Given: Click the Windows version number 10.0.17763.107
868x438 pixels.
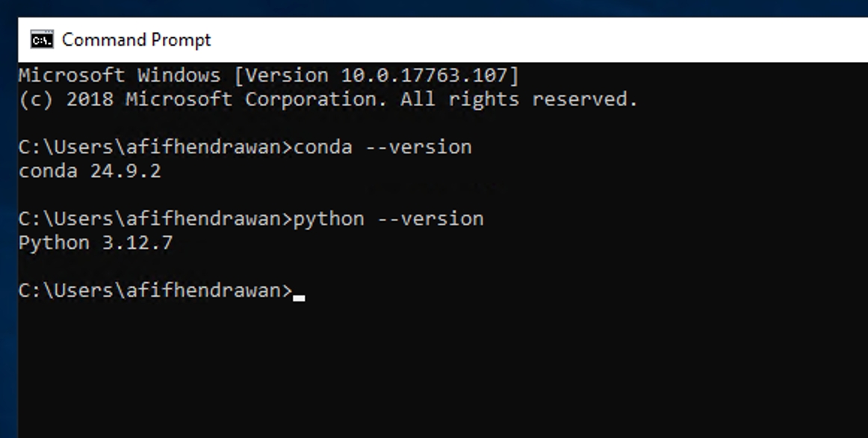Looking at the screenshot, I should click(x=424, y=75).
